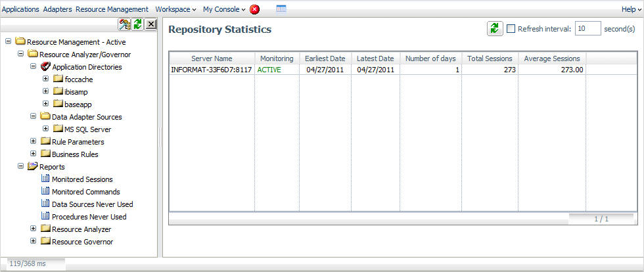The image size is (644, 272).
Task: Click the layout view icon in menu bar
Action: click(x=281, y=9)
